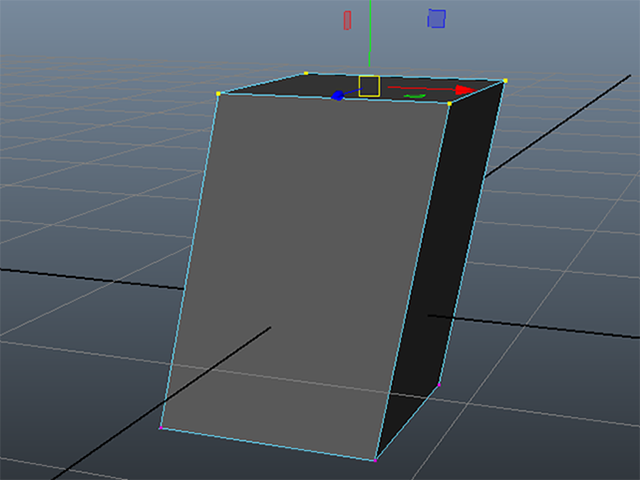Select magenta vertex at dark side face's rear bottom corner
Viewport: 640px width, 480px height.
click(439, 385)
